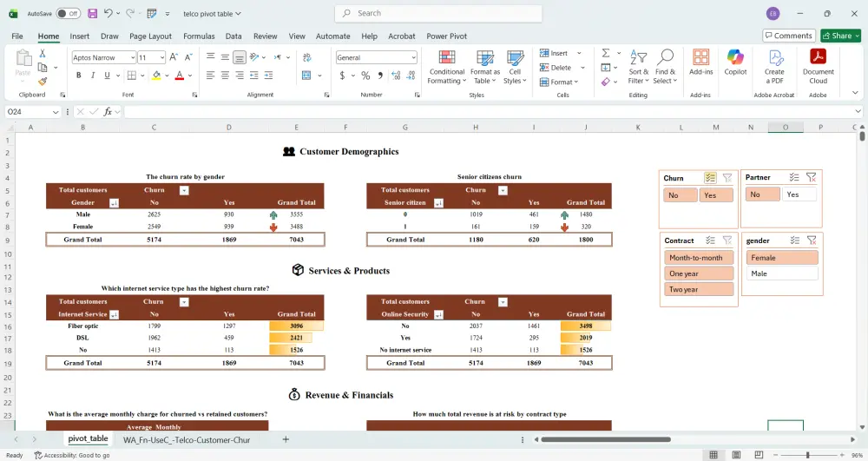Open Adobe Document Cloud
This screenshot has width=868, height=461.
pyautogui.click(x=819, y=66)
